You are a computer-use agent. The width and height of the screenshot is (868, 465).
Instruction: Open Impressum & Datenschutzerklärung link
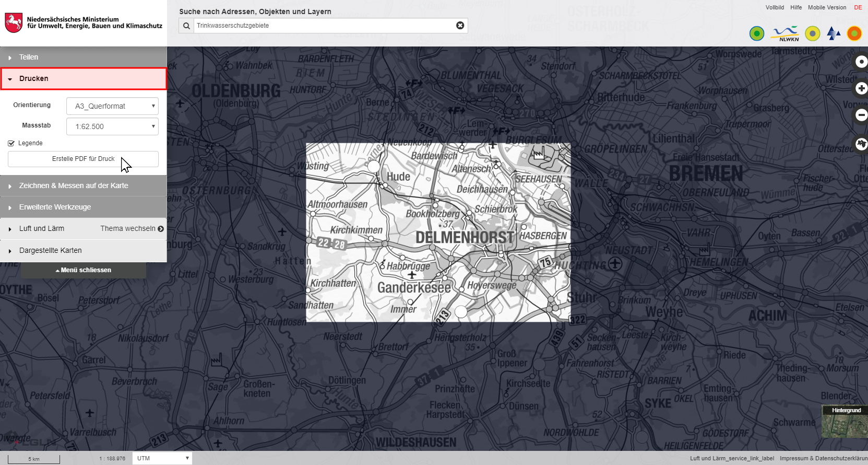pyautogui.click(x=824, y=458)
